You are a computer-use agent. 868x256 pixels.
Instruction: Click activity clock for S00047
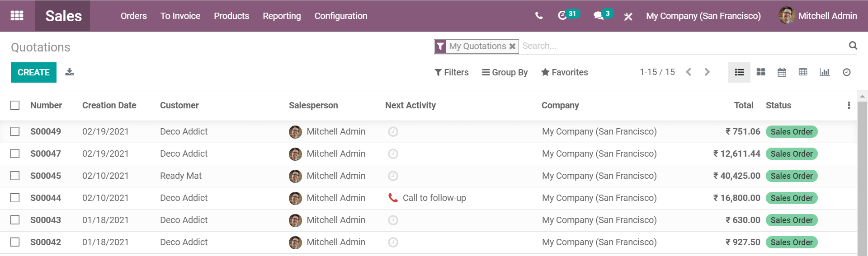(393, 154)
